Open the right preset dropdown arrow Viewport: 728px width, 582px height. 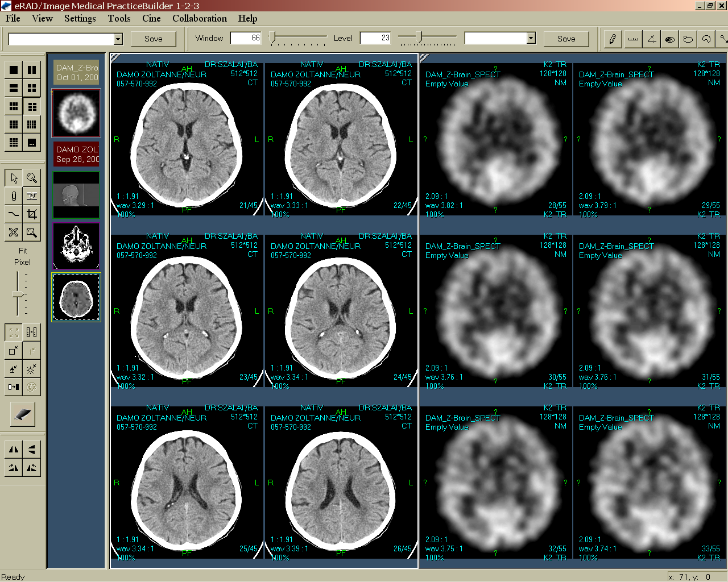pos(531,38)
